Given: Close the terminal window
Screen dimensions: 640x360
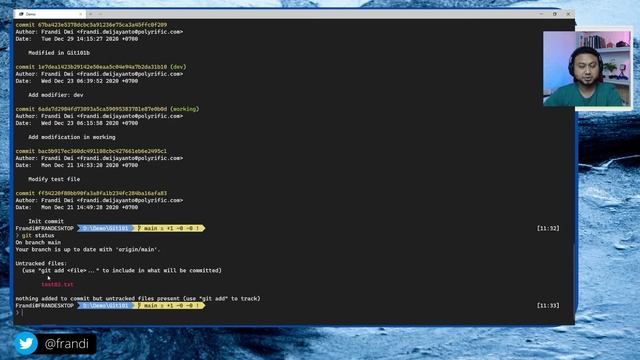Looking at the screenshot, I should point(568,14).
